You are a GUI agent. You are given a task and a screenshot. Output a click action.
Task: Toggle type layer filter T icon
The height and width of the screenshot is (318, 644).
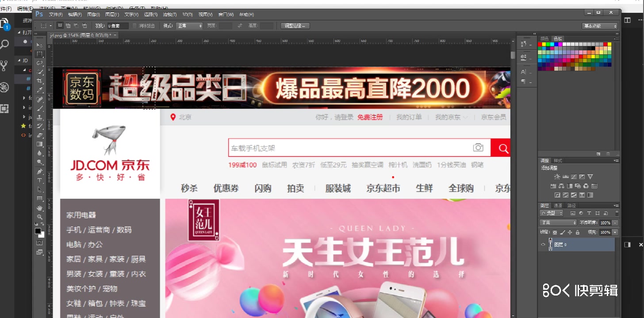point(589,213)
